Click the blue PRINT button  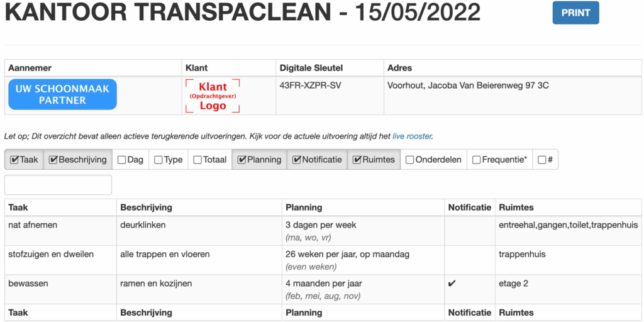[575, 13]
